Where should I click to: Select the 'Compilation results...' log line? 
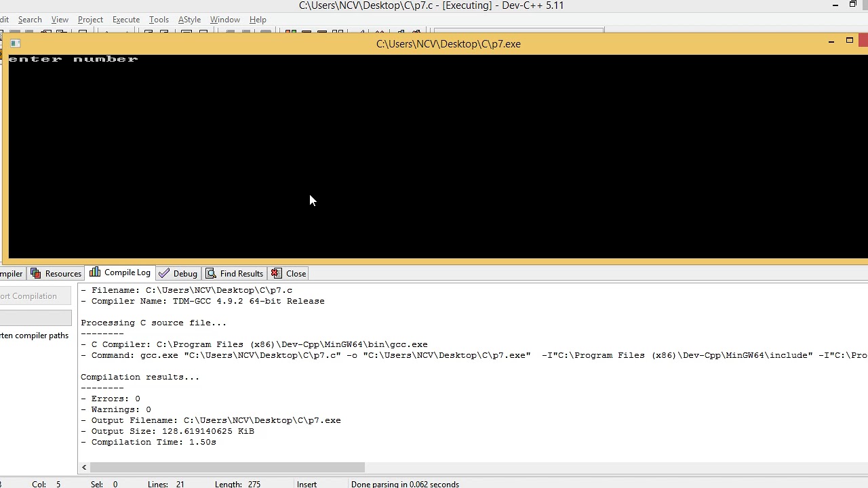click(x=140, y=377)
